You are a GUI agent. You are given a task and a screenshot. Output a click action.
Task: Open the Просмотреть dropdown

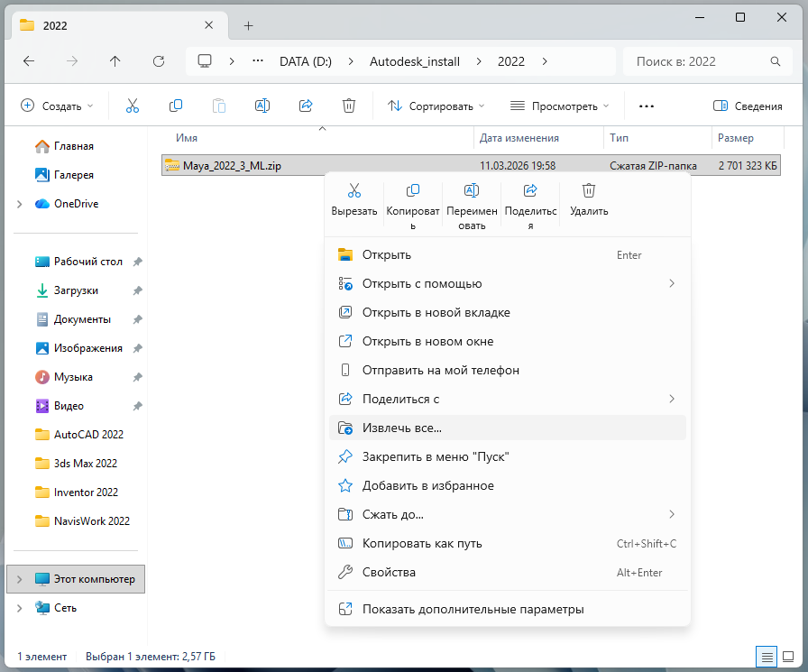tap(559, 106)
